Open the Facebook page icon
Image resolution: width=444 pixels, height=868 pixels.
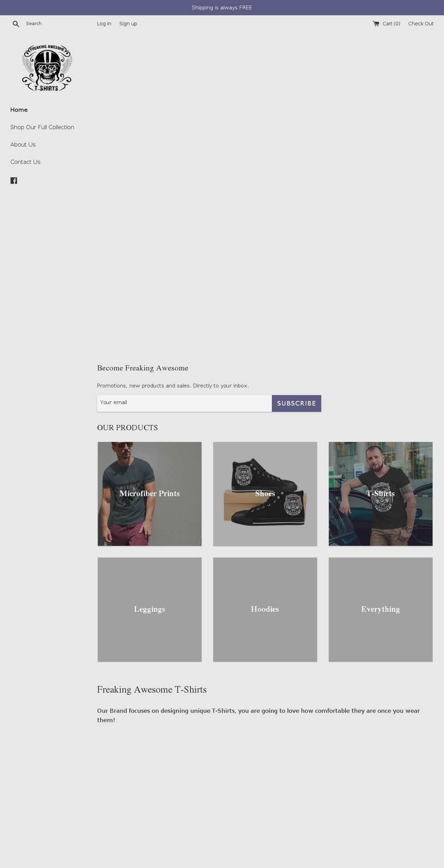14,181
